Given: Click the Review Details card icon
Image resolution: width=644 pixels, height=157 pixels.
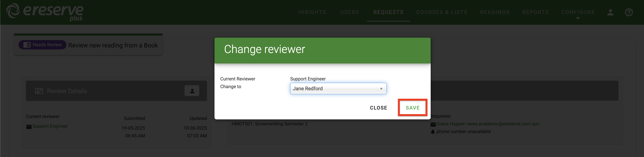Looking at the screenshot, I should click(39, 91).
